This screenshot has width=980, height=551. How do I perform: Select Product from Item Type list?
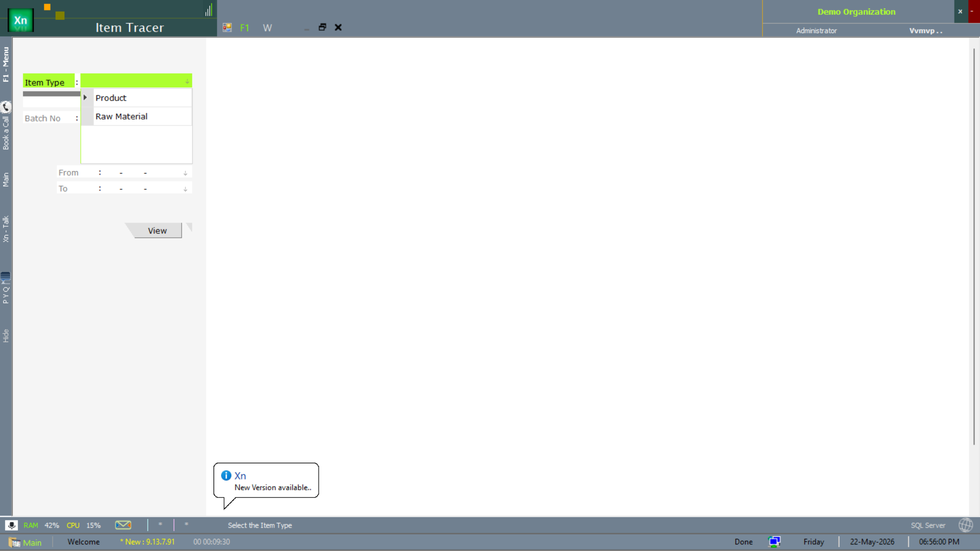(x=142, y=98)
